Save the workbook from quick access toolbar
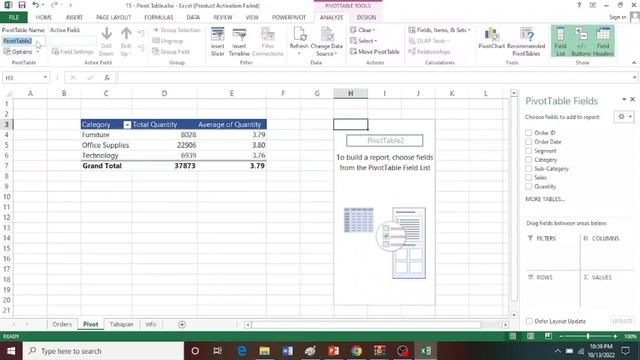The image size is (640, 360). [x=22, y=5]
